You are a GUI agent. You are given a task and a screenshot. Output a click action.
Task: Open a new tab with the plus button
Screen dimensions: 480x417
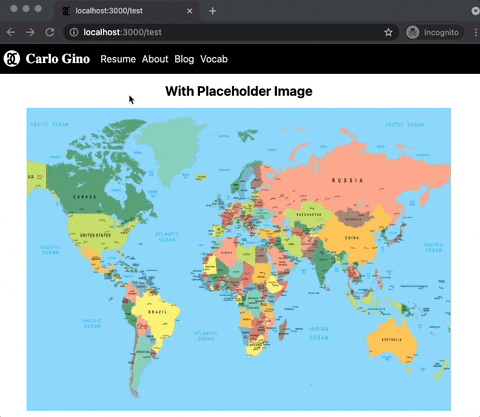[x=212, y=11]
